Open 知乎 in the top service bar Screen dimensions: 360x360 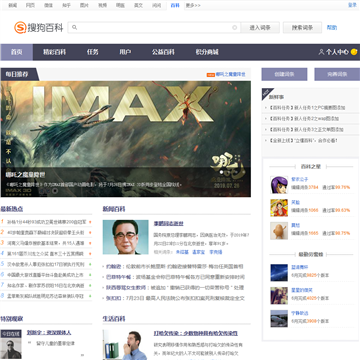66,5
